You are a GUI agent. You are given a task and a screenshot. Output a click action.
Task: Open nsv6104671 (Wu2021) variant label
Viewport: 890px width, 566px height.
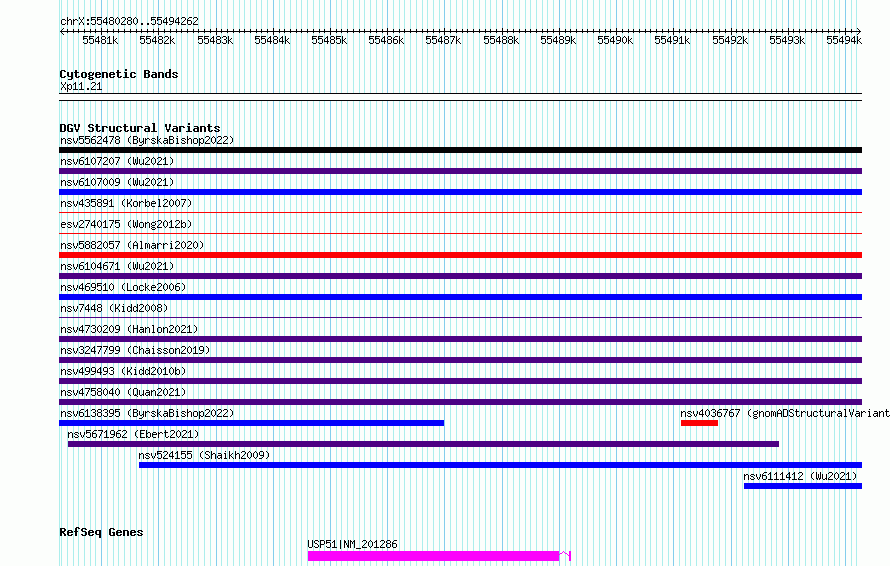pyautogui.click(x=117, y=266)
